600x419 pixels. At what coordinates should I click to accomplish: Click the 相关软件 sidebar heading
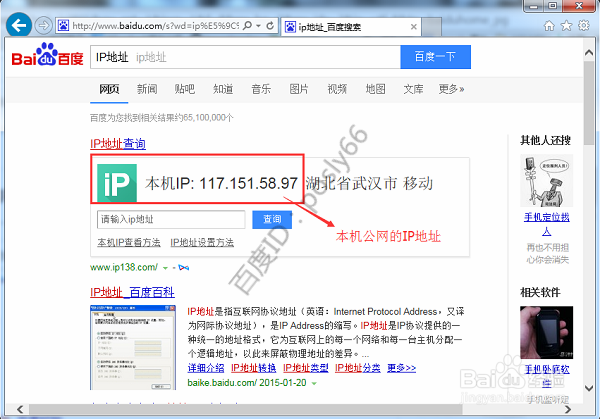pyautogui.click(x=540, y=293)
